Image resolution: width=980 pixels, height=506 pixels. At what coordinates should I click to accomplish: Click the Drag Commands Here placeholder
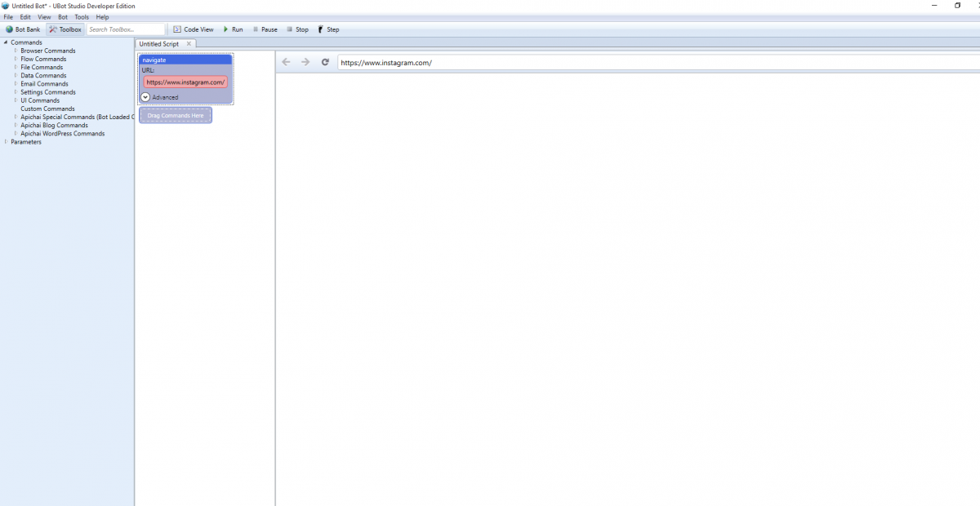176,116
